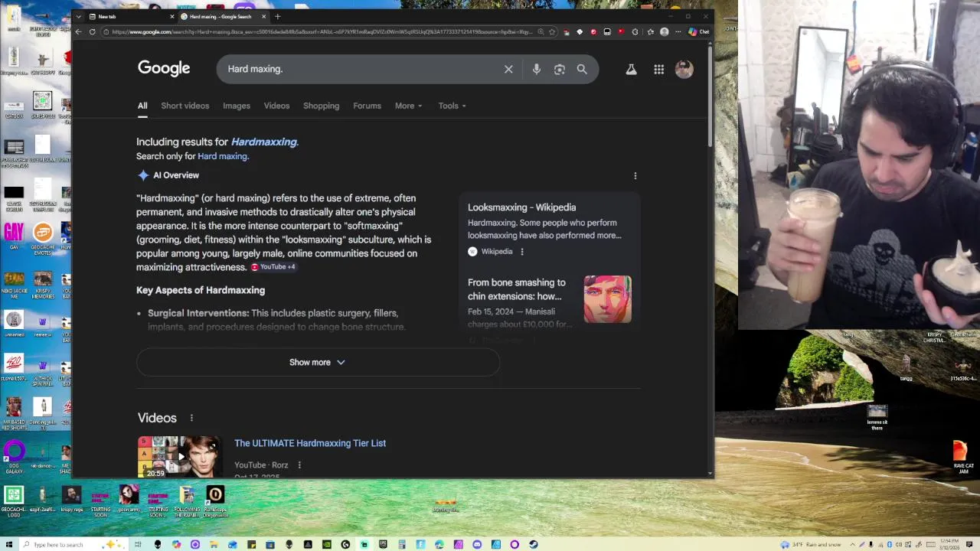Image resolution: width=980 pixels, height=551 pixels.
Task: Open options next to the Videos heading
Action: click(191, 418)
